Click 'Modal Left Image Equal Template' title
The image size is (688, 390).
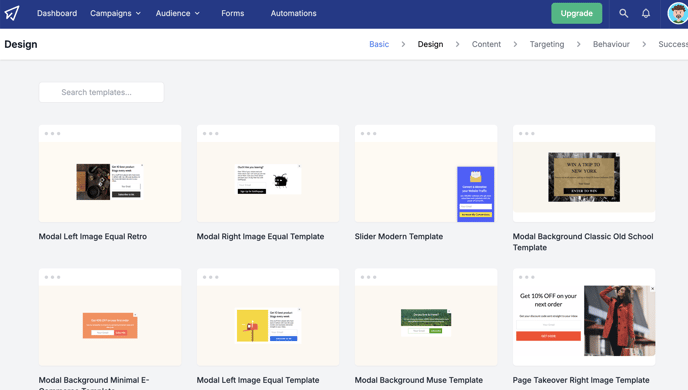pyautogui.click(x=258, y=380)
